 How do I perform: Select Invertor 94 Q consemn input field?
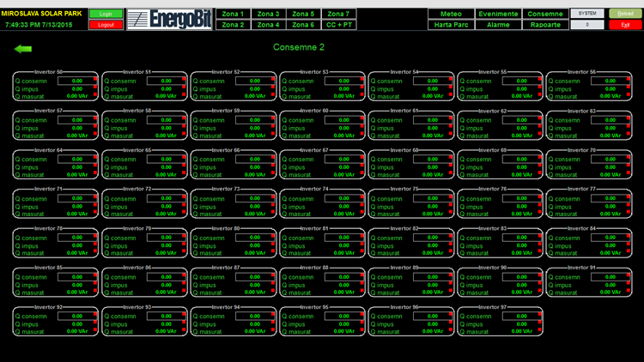(250, 317)
